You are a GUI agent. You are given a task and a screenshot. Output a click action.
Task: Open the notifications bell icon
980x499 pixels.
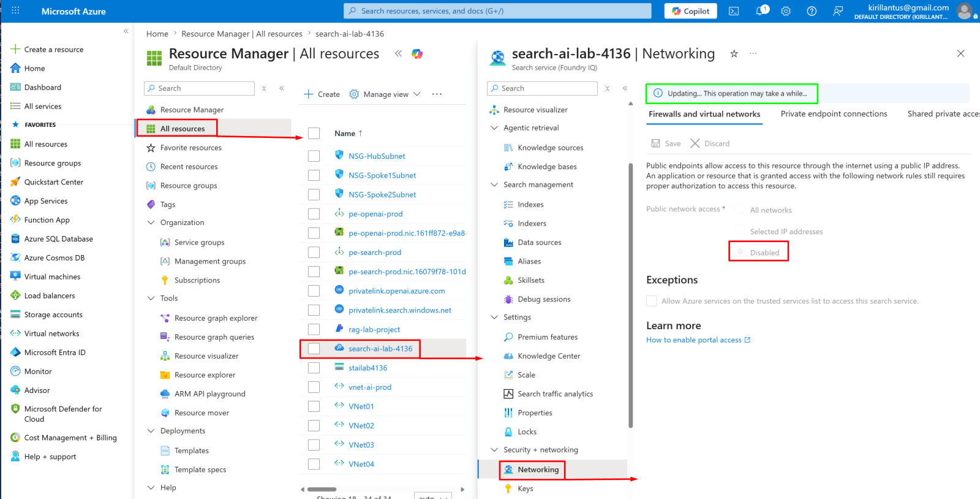tap(761, 11)
